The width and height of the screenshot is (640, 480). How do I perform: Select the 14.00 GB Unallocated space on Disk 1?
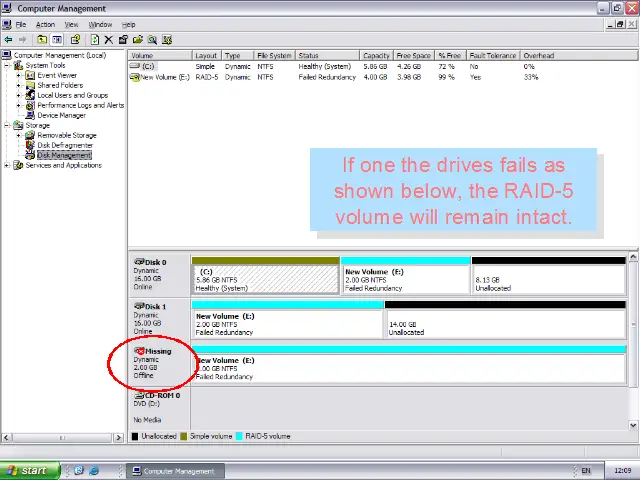[505, 320]
